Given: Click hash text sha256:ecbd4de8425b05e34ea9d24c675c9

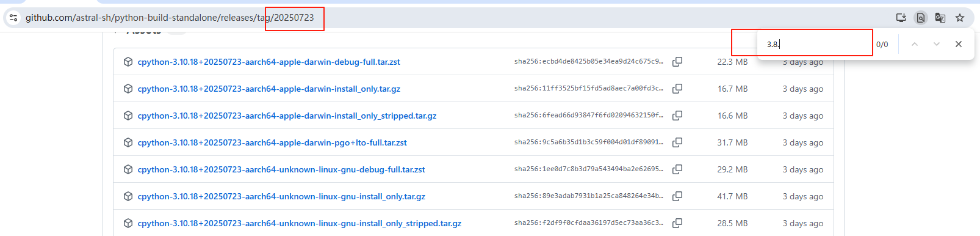Looking at the screenshot, I should click(589, 61).
